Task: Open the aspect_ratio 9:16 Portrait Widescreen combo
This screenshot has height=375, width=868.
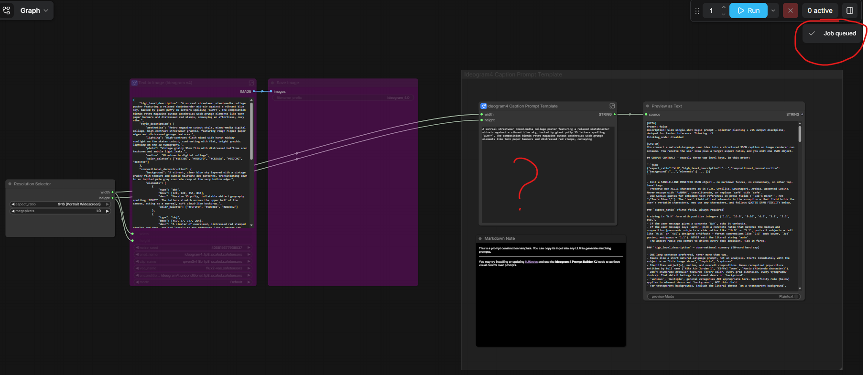Action: point(60,204)
